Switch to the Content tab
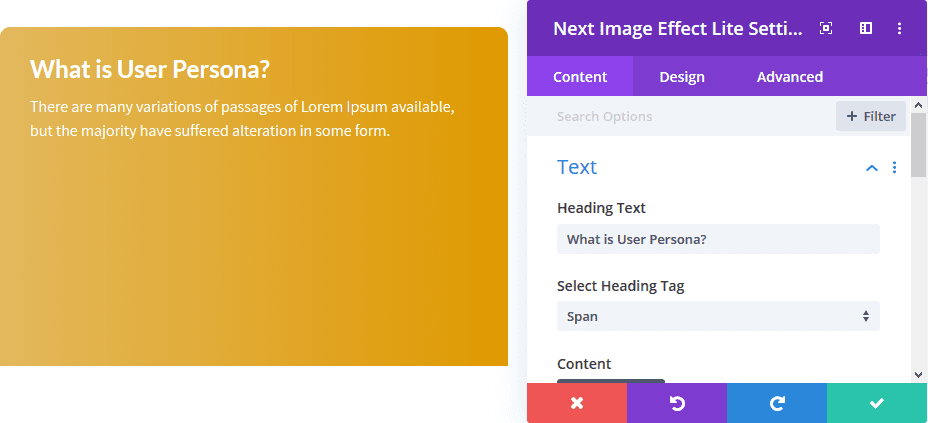This screenshot has width=928, height=423. click(x=580, y=77)
